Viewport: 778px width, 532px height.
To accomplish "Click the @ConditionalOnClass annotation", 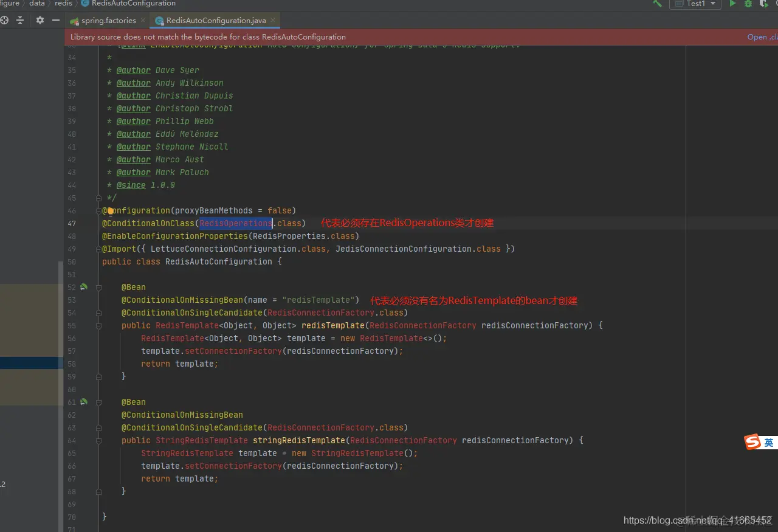I will (148, 223).
